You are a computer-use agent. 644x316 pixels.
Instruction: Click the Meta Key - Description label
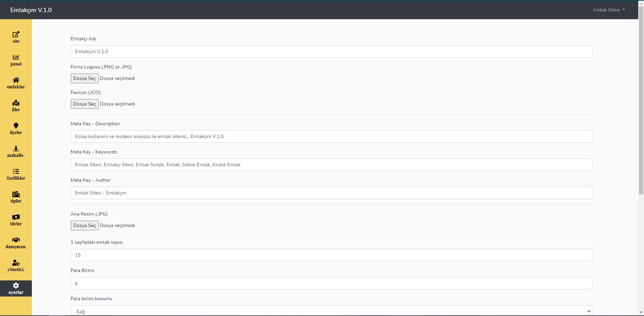coord(95,124)
